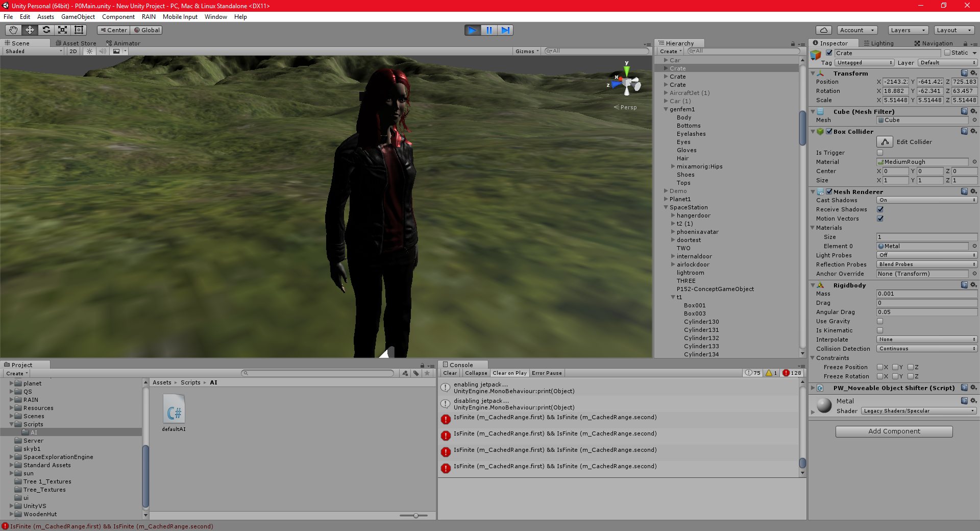The image size is (980, 531).
Task: Open Transform component gear menu
Action: (x=973, y=73)
